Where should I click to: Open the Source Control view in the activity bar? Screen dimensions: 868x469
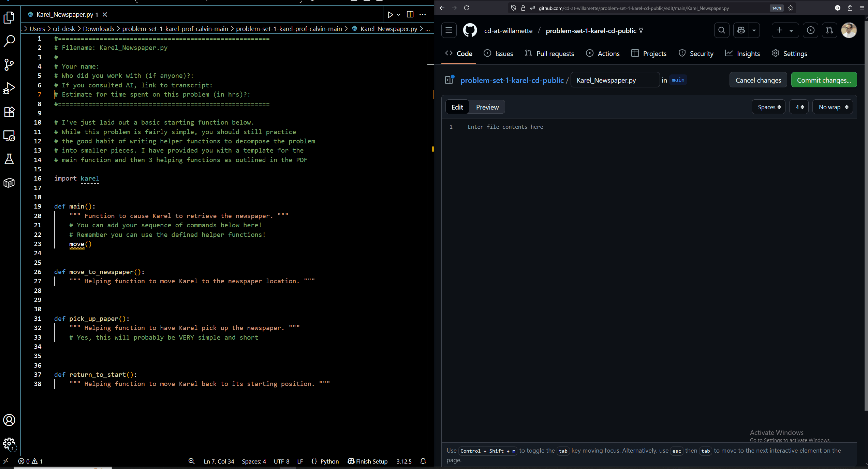(9, 65)
